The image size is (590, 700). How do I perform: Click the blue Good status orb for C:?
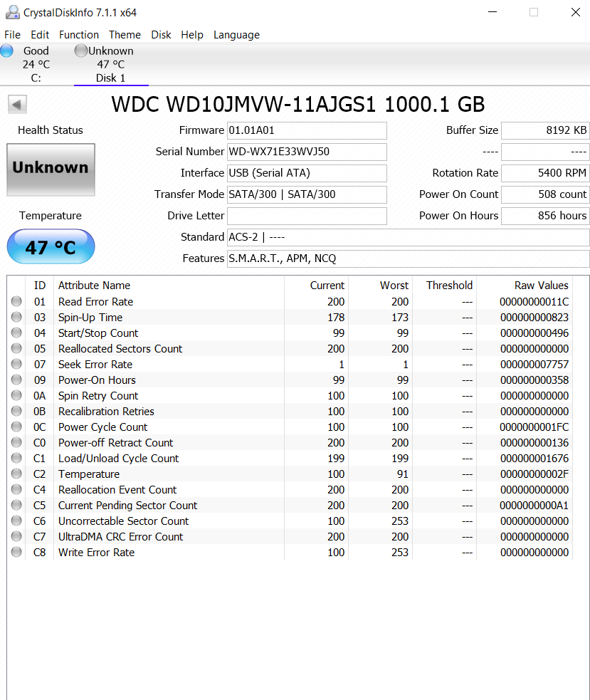pos(6,51)
